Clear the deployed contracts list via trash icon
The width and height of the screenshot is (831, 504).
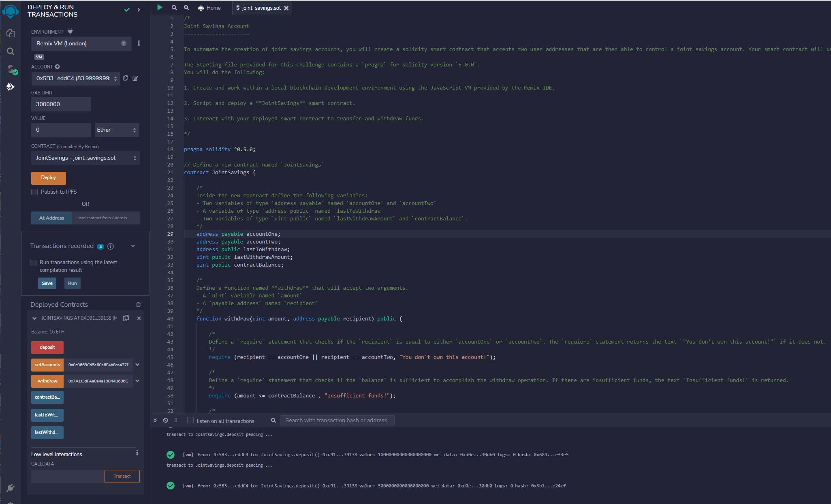pos(139,304)
